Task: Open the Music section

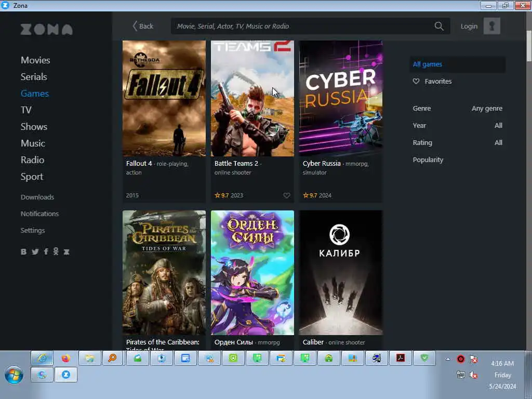Action: 33,143
